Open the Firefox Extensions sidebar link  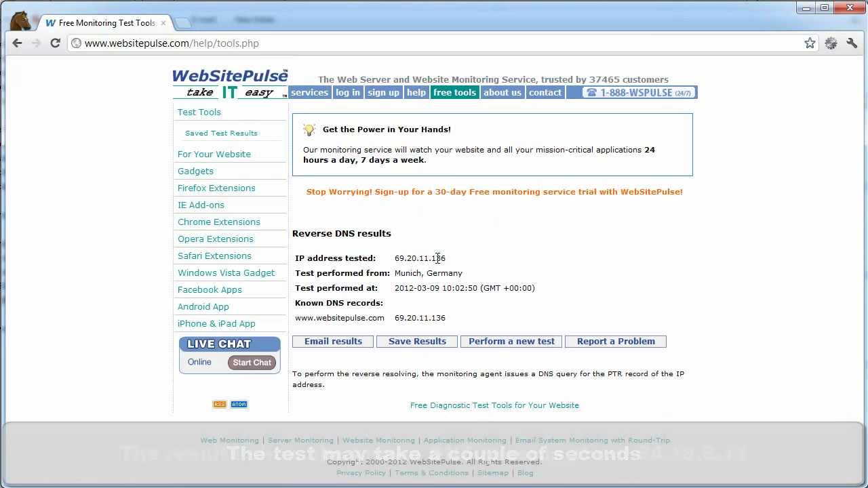[216, 188]
